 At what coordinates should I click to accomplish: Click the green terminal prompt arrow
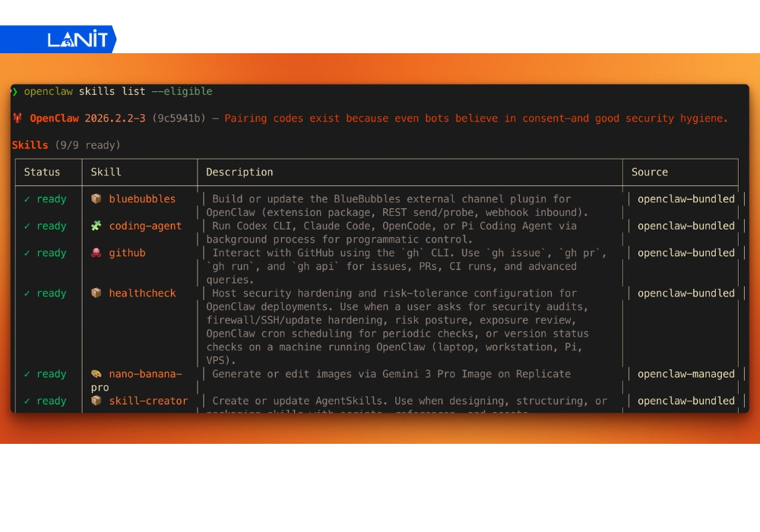[x=14, y=91]
